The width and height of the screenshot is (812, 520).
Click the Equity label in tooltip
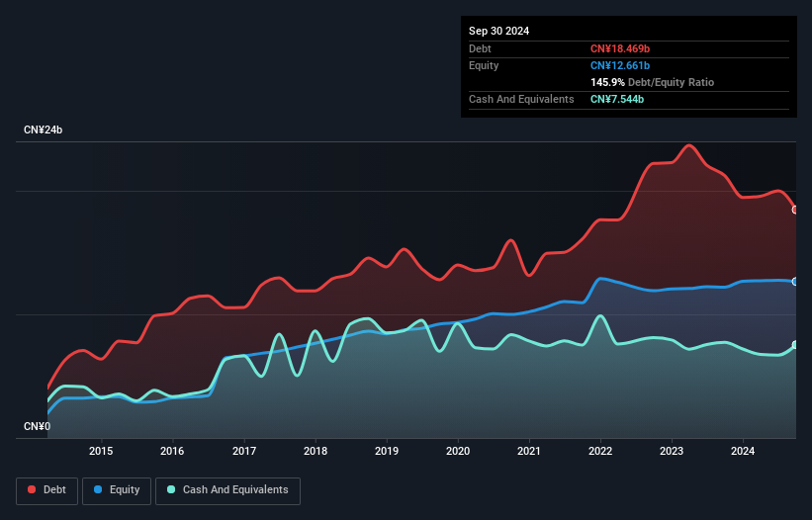484,65
